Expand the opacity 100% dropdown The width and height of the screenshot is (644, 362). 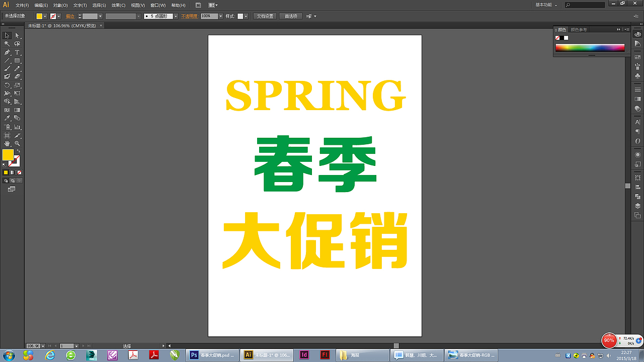[220, 16]
